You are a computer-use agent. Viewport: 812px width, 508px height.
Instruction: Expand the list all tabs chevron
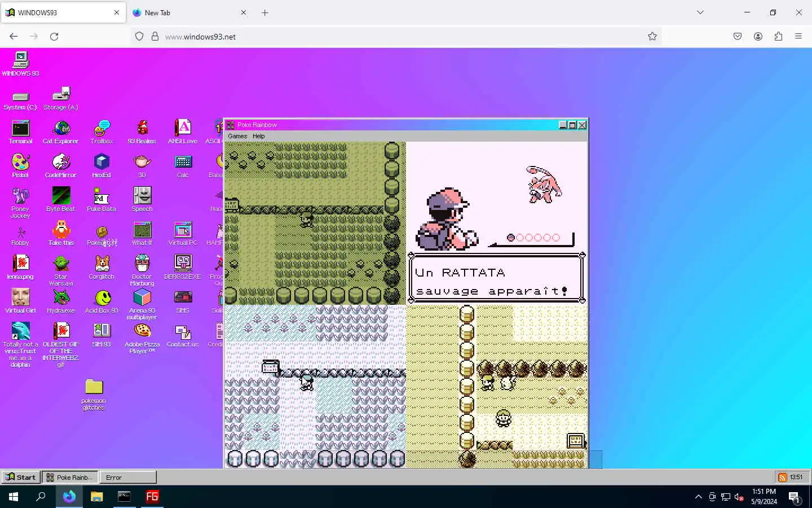click(x=700, y=12)
